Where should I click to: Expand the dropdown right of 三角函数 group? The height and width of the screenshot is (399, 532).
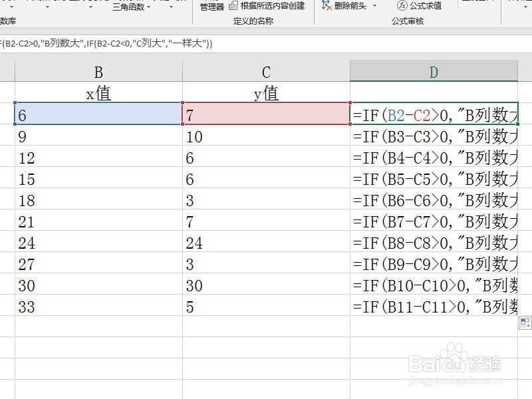tap(170, 9)
